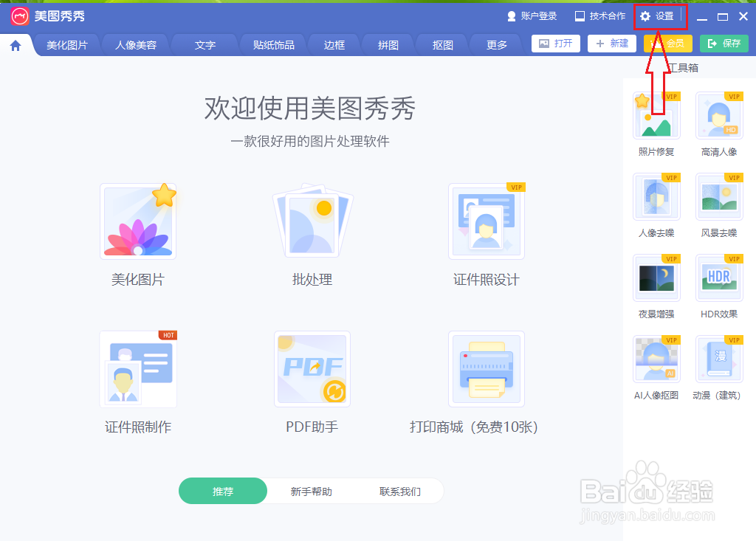Select the AI人像抠图 toolbox icon

[x=656, y=359]
